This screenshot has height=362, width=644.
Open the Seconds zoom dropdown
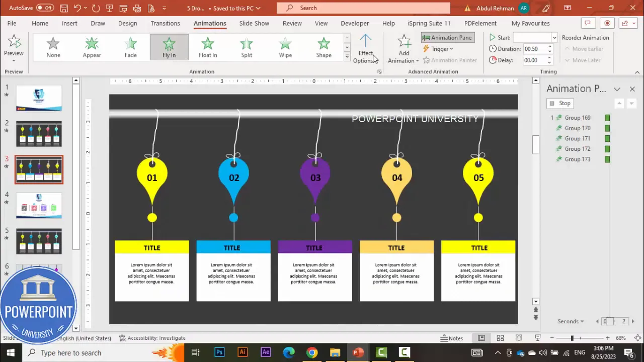(571, 321)
